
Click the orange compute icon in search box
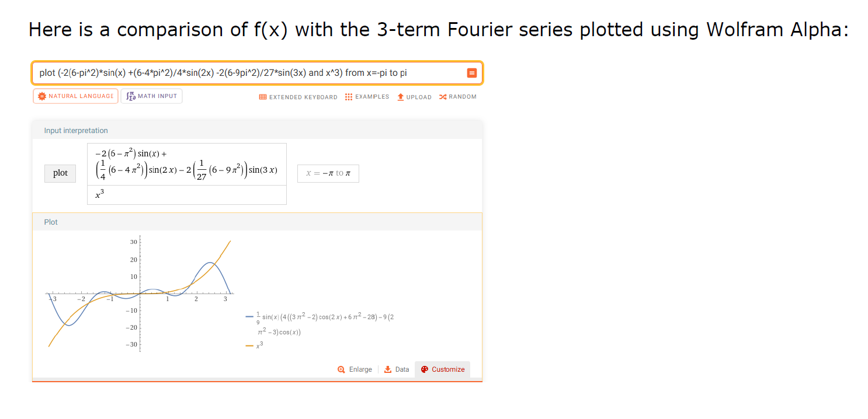pos(472,73)
